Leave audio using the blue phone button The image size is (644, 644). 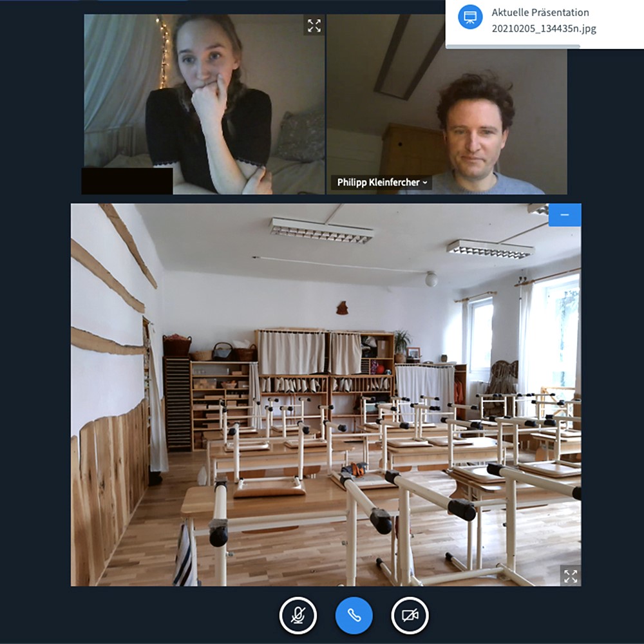[x=354, y=615]
